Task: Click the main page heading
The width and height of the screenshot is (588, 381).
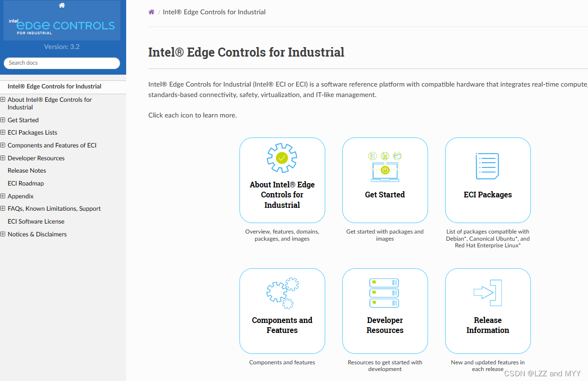Action: click(x=246, y=52)
